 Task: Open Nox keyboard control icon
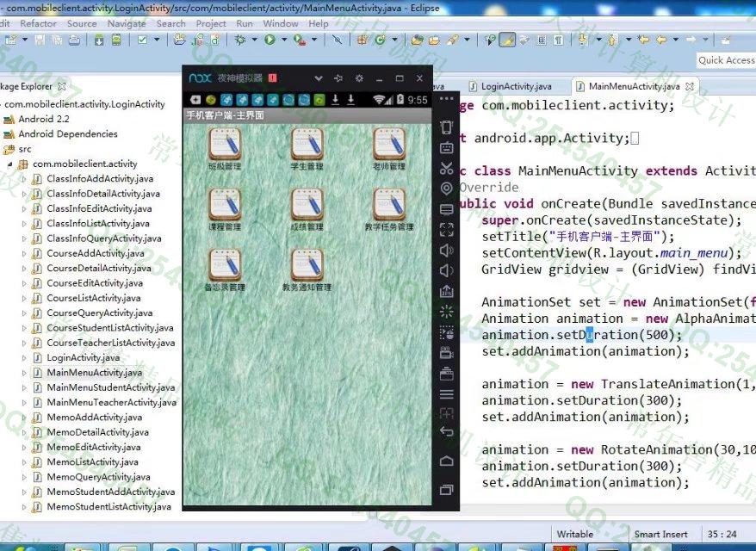pos(447,147)
